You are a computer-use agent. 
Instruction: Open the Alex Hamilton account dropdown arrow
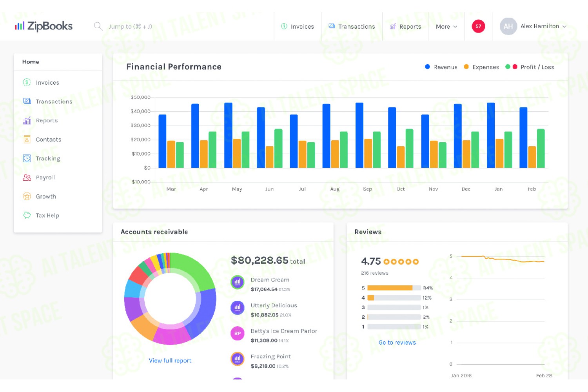(x=564, y=27)
